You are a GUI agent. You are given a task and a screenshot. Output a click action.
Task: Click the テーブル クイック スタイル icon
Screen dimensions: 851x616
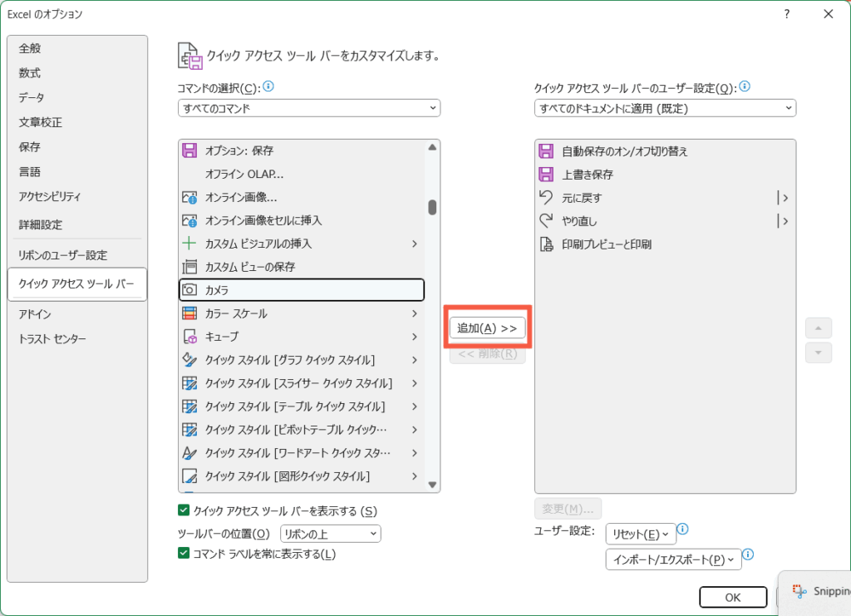189,407
